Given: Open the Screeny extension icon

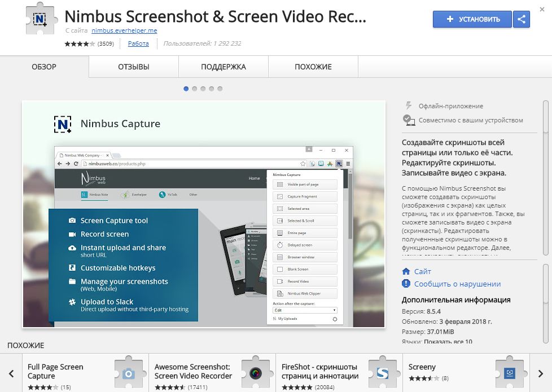Looking at the screenshot, I should [x=510, y=372].
